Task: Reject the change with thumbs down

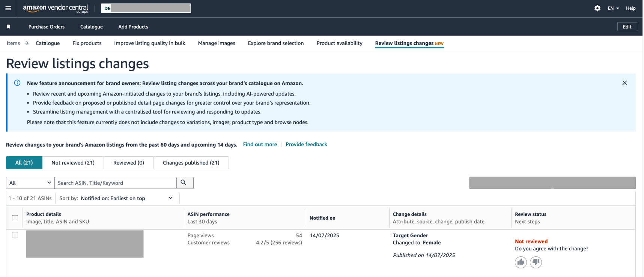Action: coord(536,262)
